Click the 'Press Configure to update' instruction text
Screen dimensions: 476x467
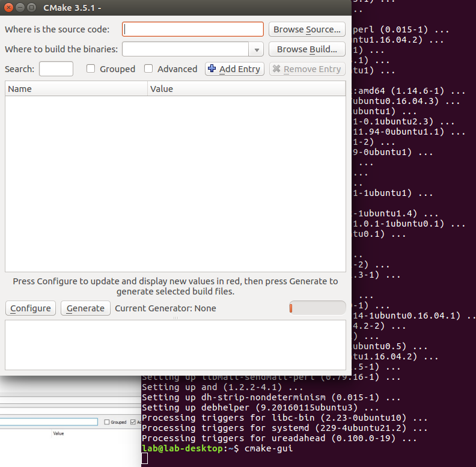pyautogui.click(x=175, y=286)
